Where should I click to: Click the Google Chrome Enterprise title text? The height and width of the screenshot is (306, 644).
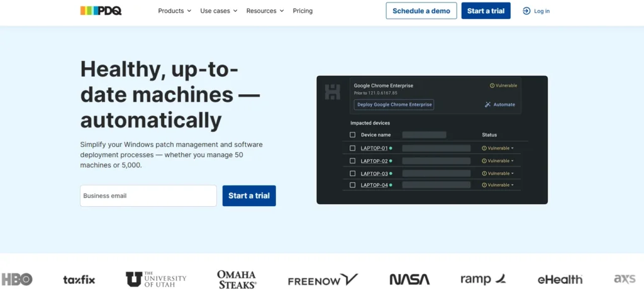tap(384, 85)
